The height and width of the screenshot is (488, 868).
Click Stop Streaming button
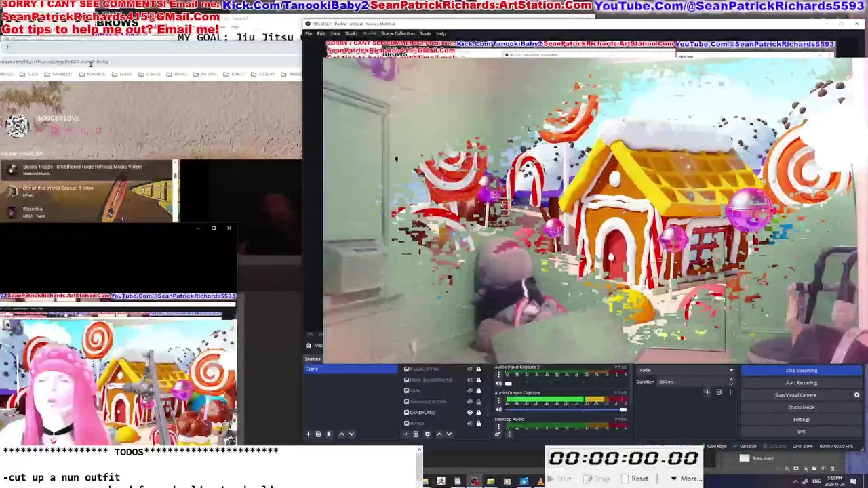pyautogui.click(x=801, y=370)
